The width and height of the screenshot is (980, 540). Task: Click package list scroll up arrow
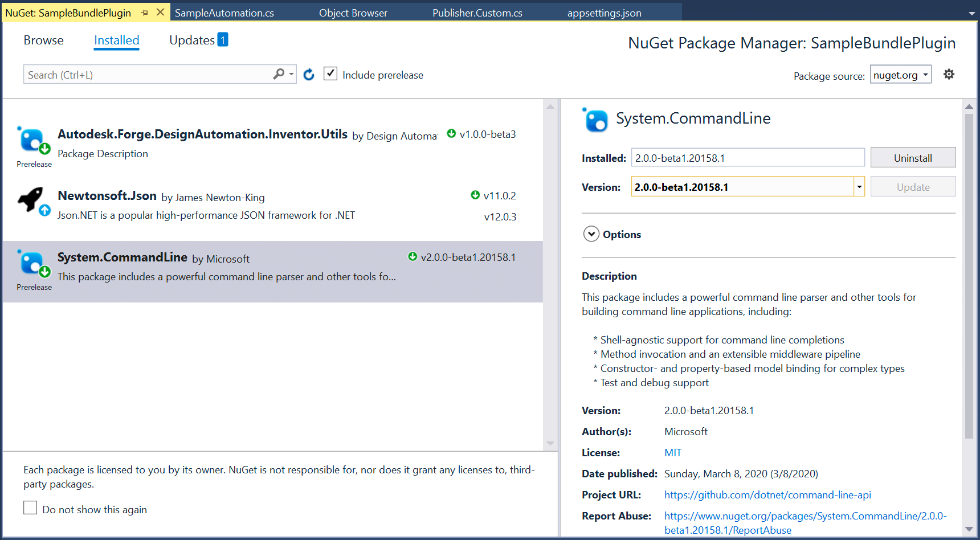[550, 107]
